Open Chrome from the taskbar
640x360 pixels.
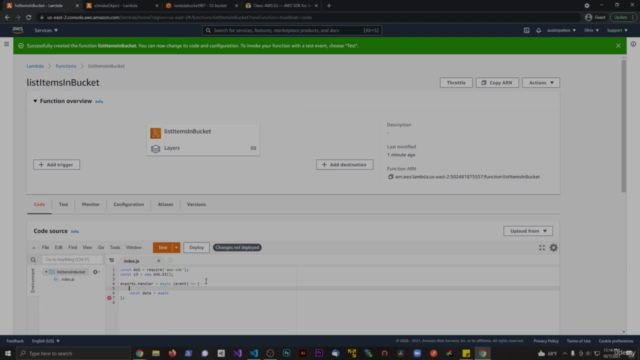click(x=140, y=353)
